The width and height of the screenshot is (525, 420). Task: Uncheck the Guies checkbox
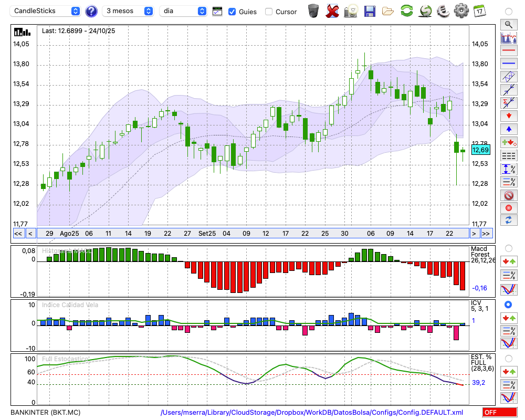coord(232,12)
